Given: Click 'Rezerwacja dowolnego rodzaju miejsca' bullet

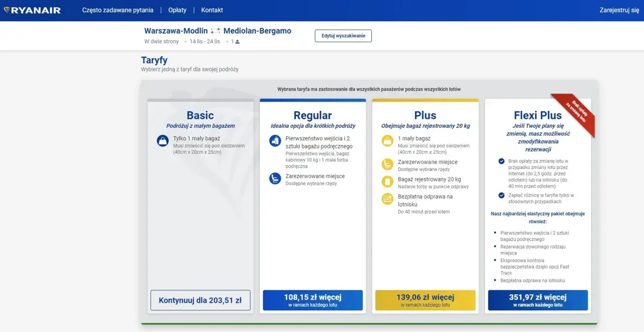Looking at the screenshot, I should 533,250.
